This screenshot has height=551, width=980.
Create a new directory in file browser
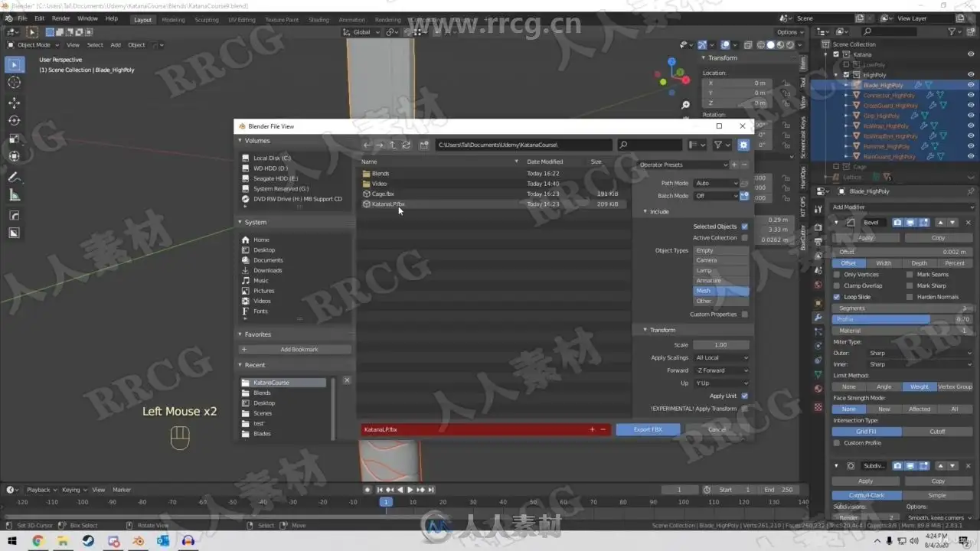pyautogui.click(x=424, y=145)
